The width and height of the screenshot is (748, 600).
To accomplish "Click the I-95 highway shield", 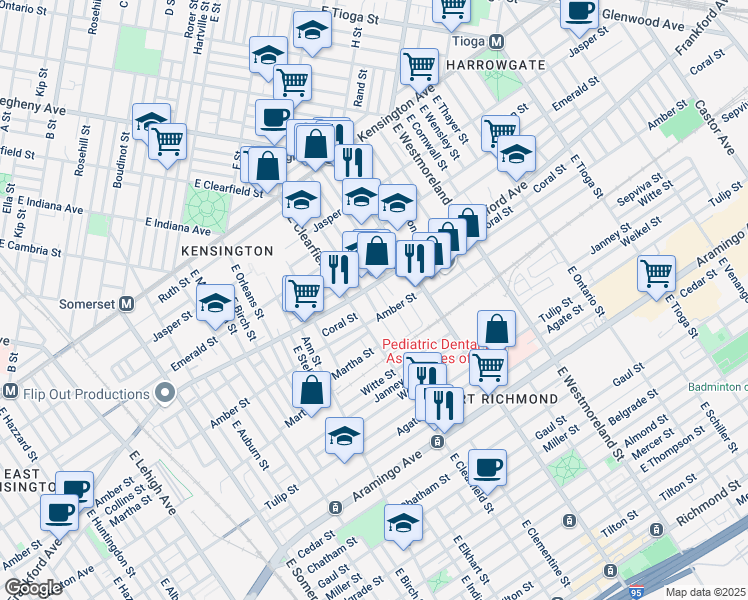I will point(635,592).
